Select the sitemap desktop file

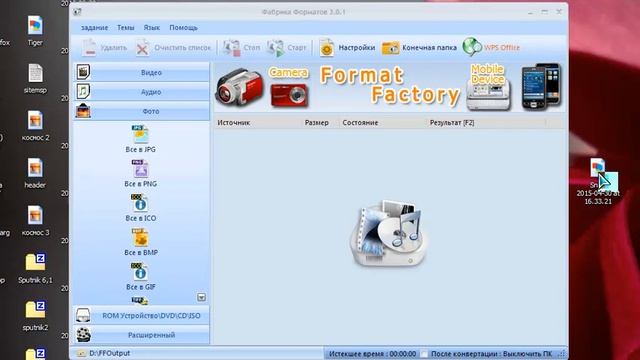[35, 78]
